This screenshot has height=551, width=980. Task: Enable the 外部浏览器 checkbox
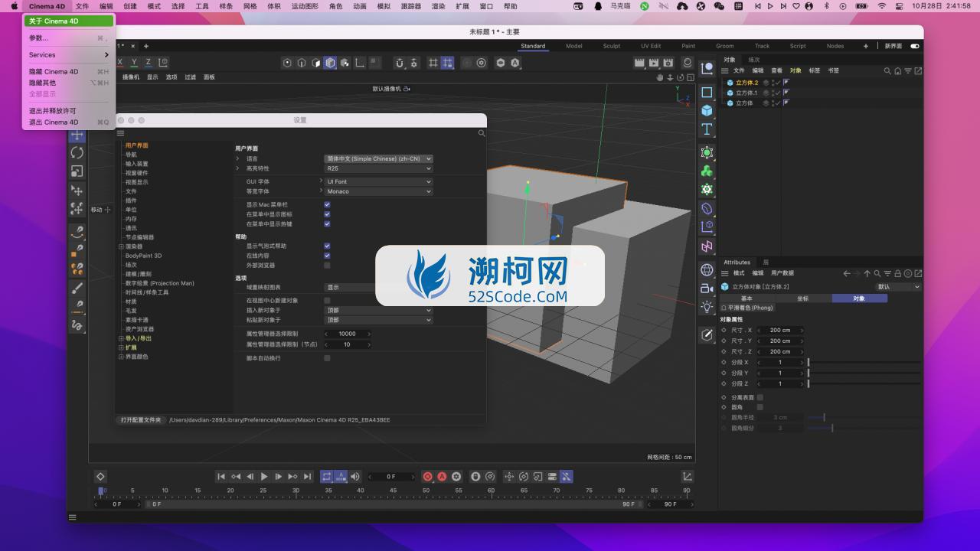(x=327, y=266)
